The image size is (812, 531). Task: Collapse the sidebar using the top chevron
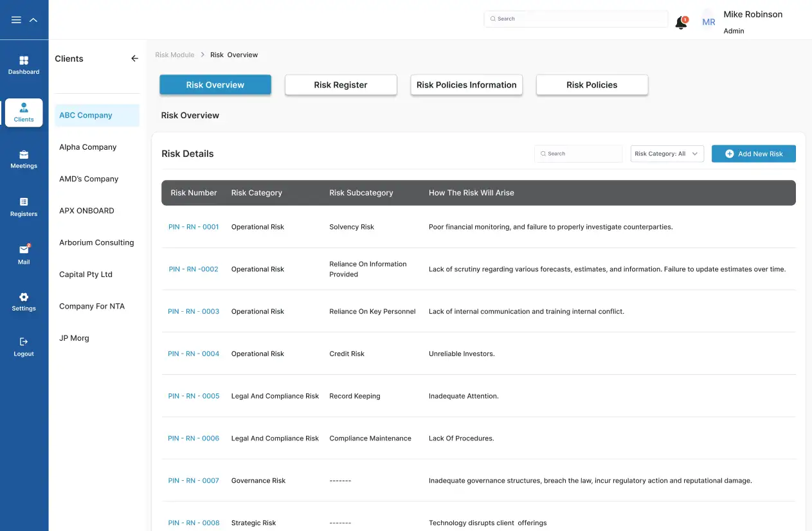33,20
